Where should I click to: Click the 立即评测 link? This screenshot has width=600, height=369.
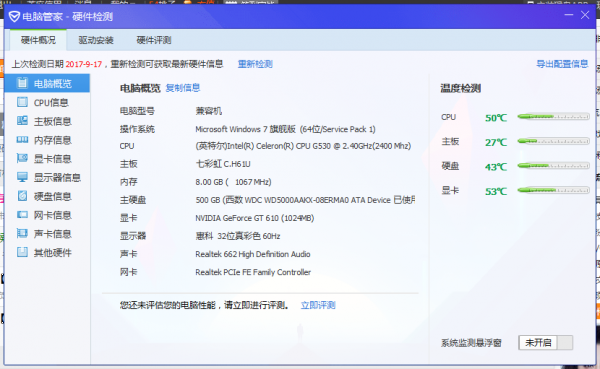(x=318, y=305)
